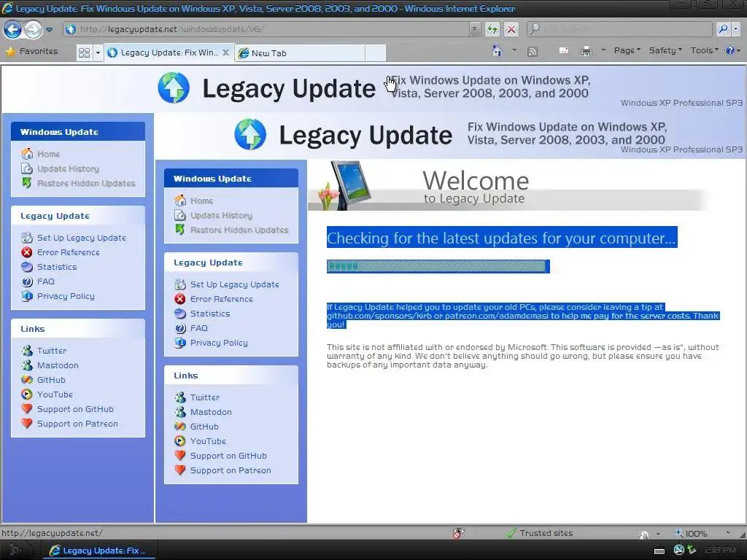Open the Help question mark menu
Screen dimensions: 747x560
[x=732, y=50]
